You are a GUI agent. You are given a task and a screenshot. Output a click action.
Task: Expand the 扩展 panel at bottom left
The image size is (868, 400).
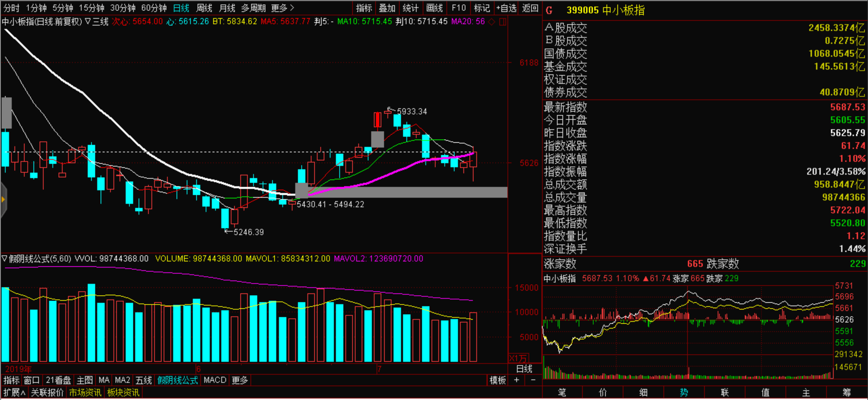click(x=14, y=392)
